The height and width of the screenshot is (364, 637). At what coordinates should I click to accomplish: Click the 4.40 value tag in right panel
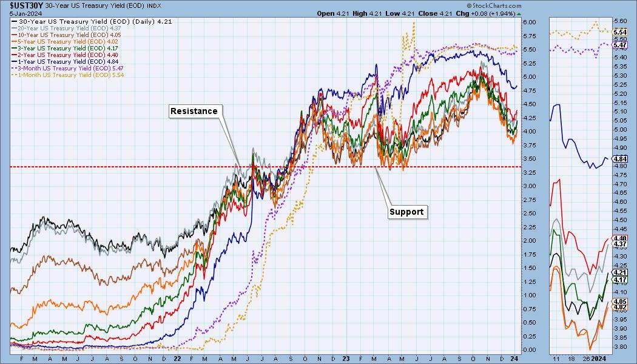(620, 238)
